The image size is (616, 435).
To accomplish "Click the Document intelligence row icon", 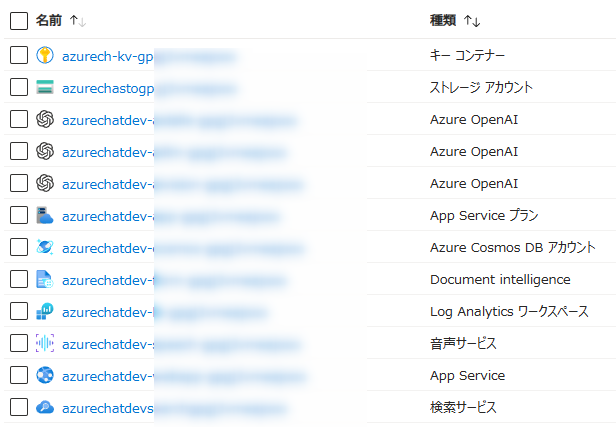I will [x=45, y=279].
